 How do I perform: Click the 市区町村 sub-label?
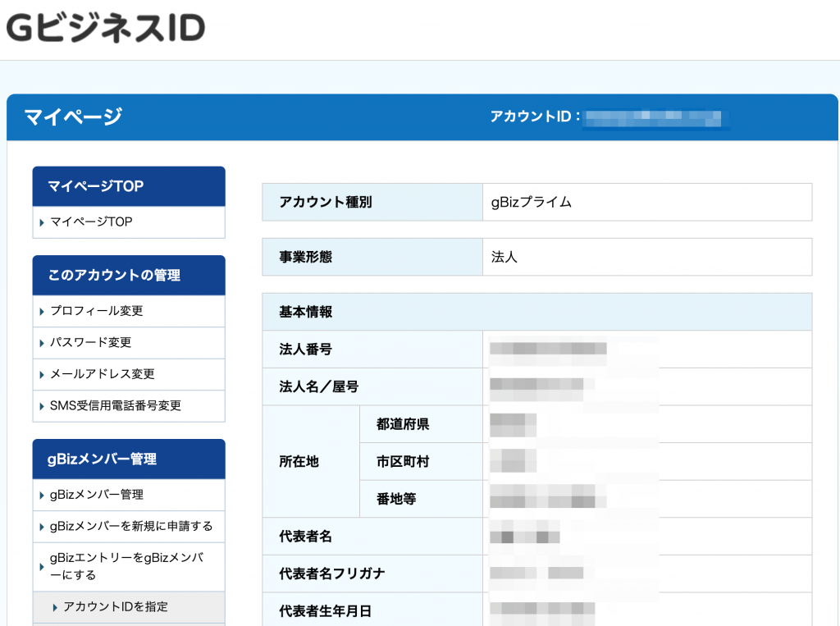tap(403, 461)
